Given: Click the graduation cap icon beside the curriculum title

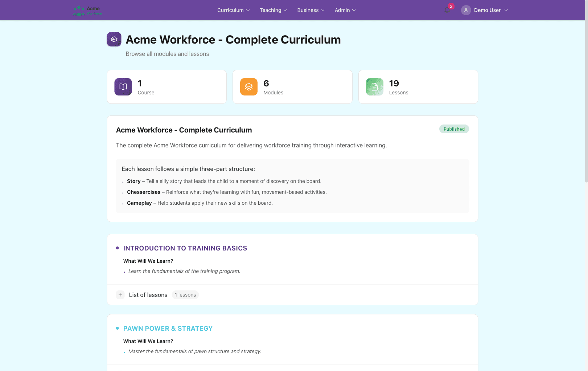Looking at the screenshot, I should click(x=114, y=39).
